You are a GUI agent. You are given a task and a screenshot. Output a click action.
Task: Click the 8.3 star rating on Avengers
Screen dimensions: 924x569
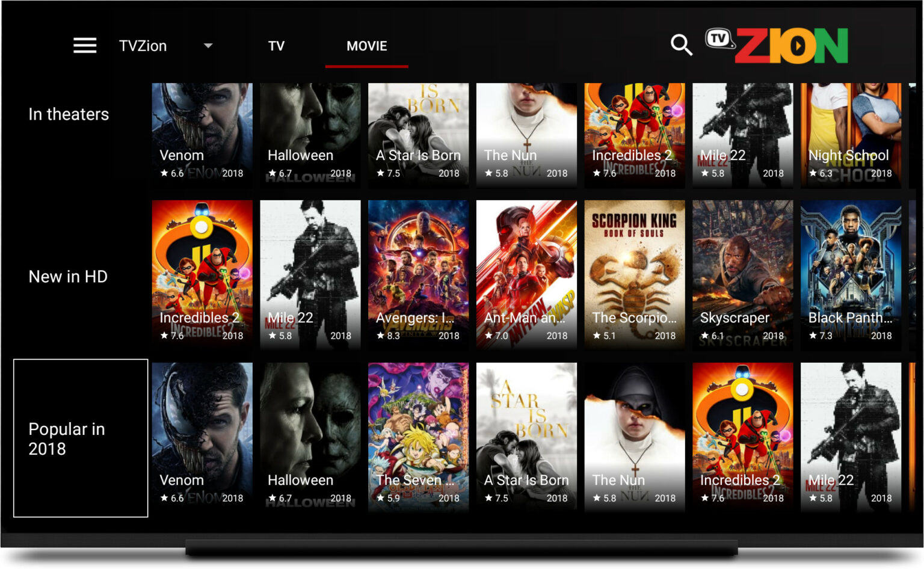coord(388,336)
